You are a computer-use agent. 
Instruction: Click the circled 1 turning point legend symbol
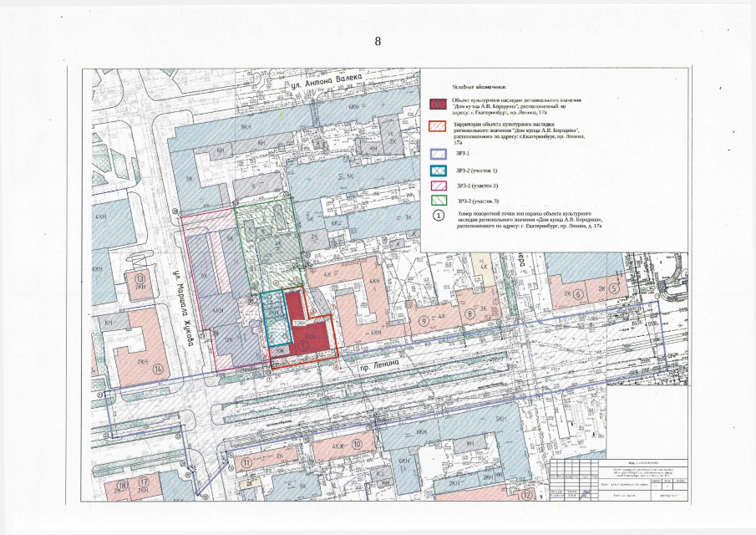coord(437,215)
